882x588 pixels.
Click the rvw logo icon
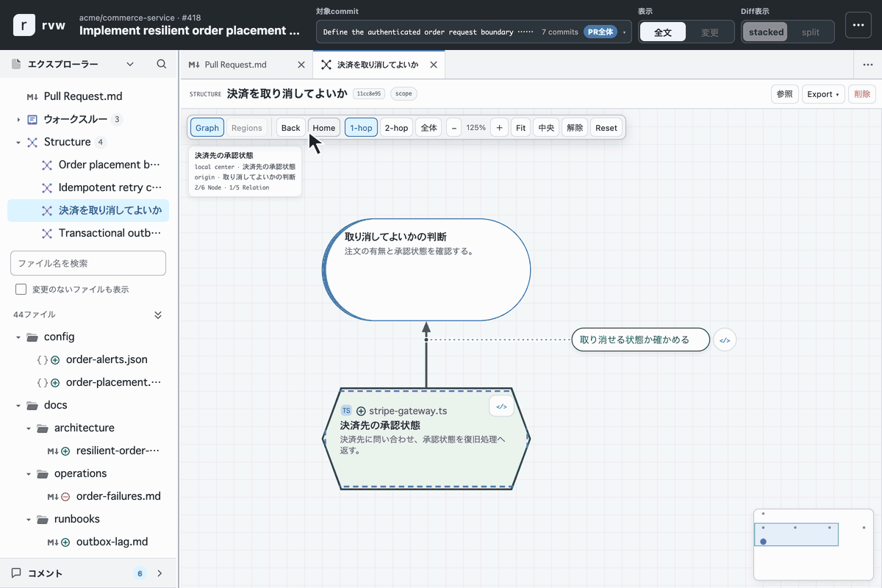point(25,24)
